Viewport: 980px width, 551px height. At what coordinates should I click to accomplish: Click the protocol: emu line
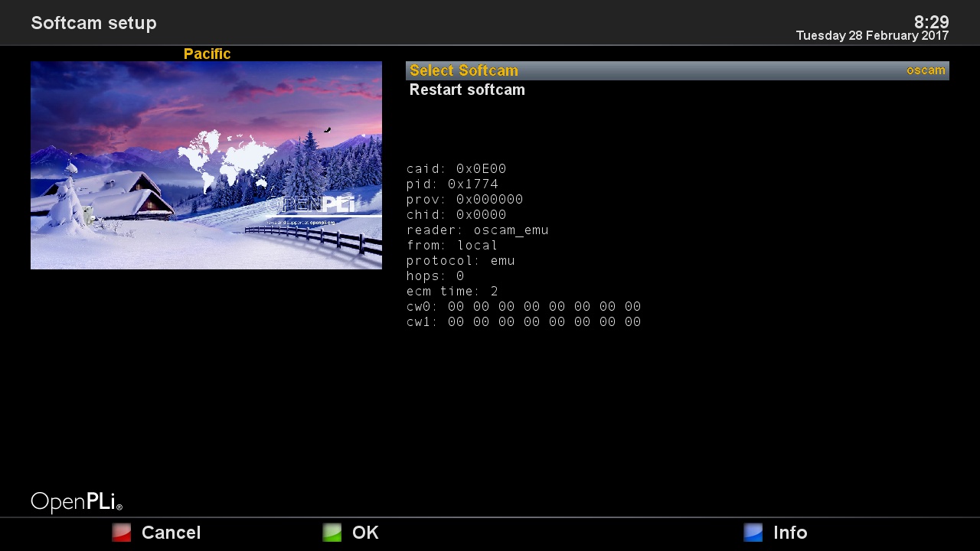[461, 261]
